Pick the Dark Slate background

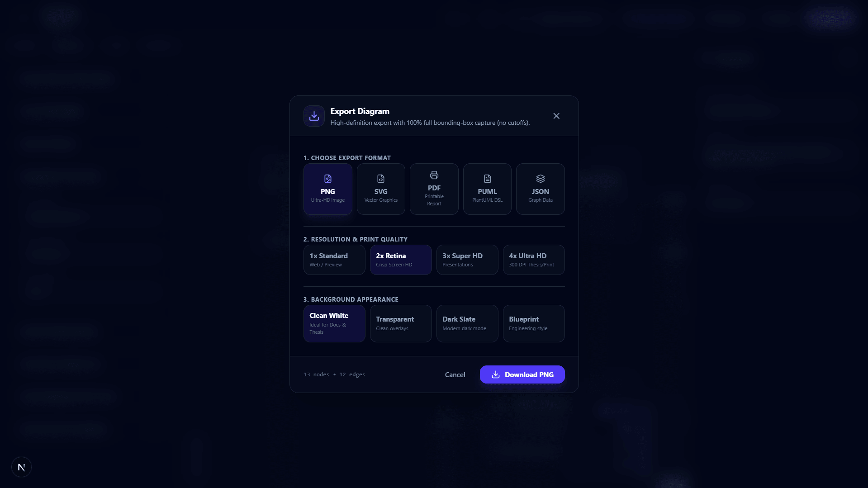tap(467, 323)
